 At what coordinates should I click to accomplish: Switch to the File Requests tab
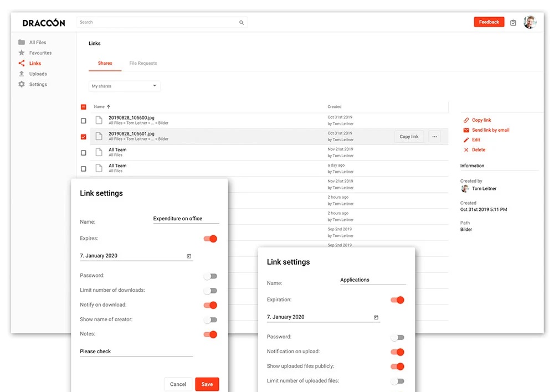click(x=143, y=64)
